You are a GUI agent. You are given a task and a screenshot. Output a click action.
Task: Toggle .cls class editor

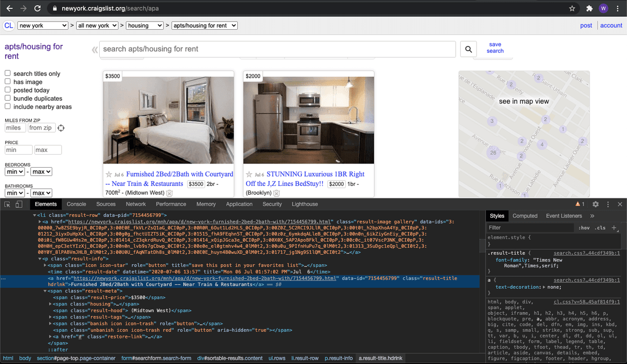pos(601,228)
